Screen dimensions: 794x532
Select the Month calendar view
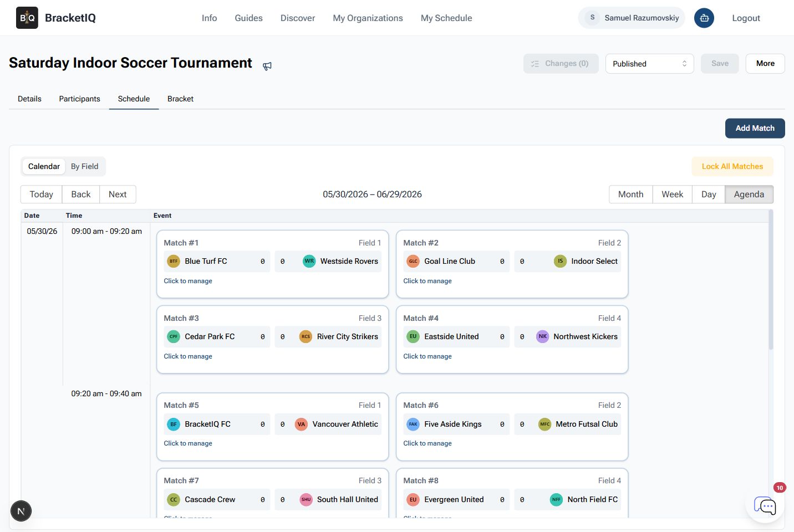[x=631, y=195]
